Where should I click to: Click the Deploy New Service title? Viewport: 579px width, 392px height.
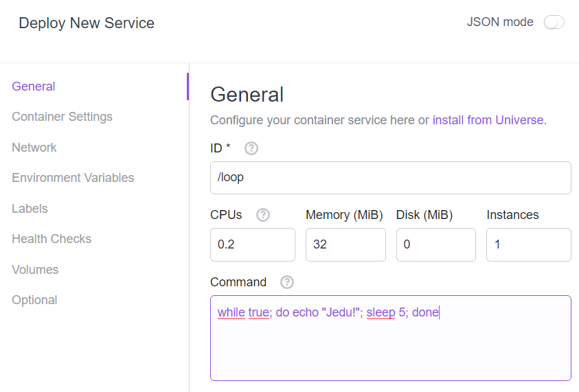87,23
